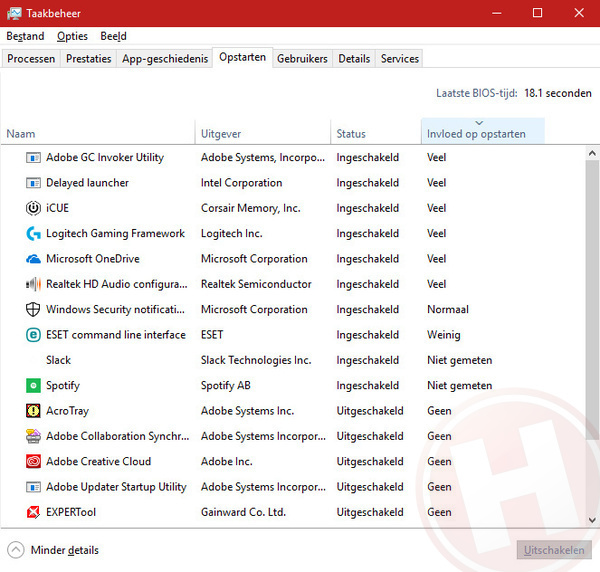Select the iCUE power icon
Image resolution: width=600 pixels, height=572 pixels.
(x=33, y=208)
